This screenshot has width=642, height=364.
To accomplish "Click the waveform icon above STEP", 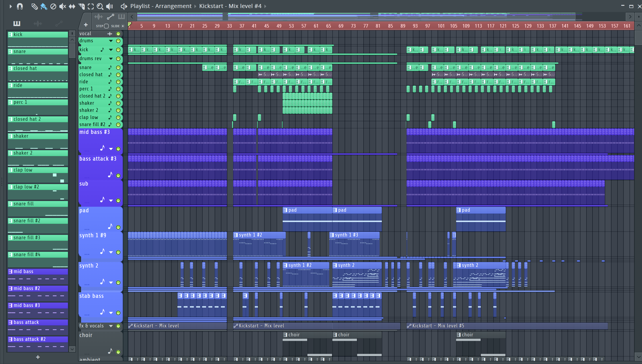I will 99,17.
